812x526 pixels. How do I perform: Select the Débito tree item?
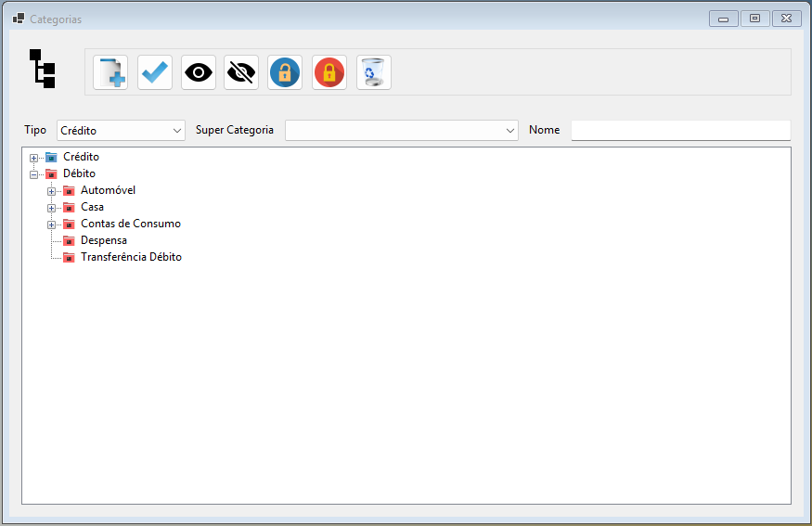coord(79,173)
